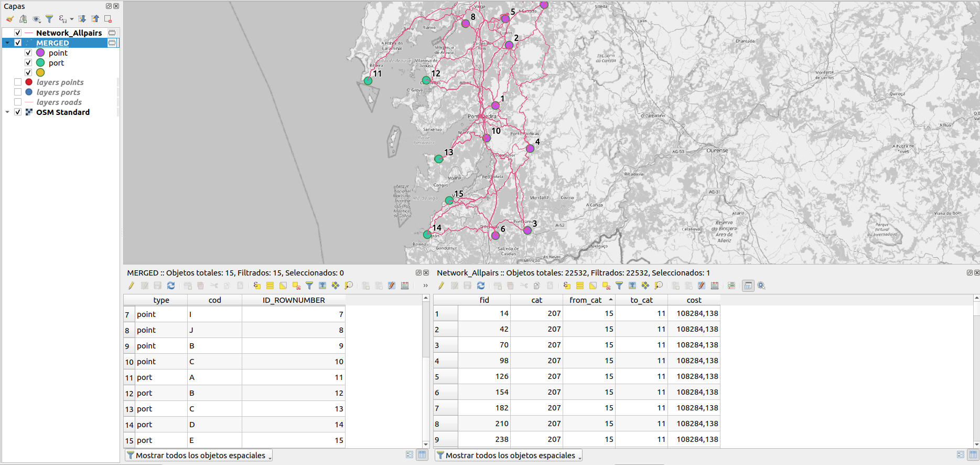Image resolution: width=980 pixels, height=465 pixels.
Task: Uncheck the point category checkbox
Action: [28, 52]
